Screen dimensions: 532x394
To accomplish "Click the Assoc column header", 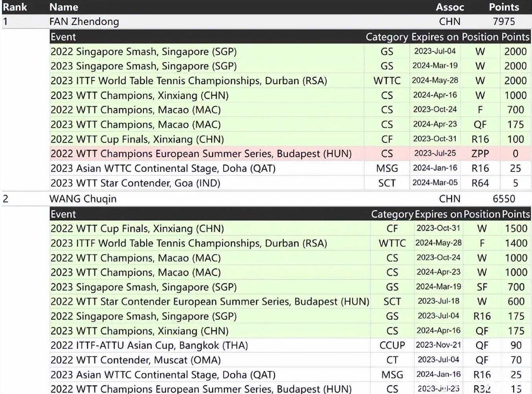I will pyautogui.click(x=449, y=7).
